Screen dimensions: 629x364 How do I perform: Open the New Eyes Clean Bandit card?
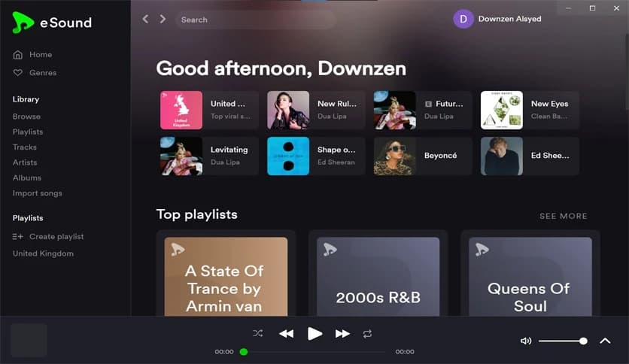point(530,111)
